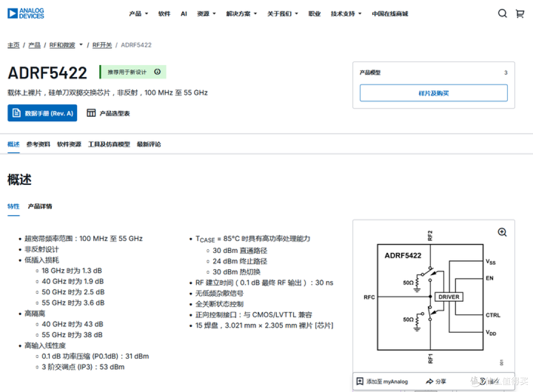Click the ADRF5422 block diagram image

point(431,297)
